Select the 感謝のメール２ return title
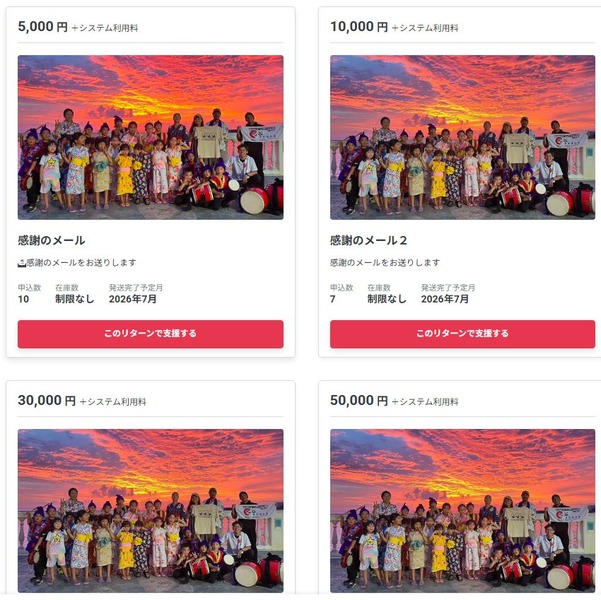Image resolution: width=601 pixels, height=600 pixels. click(368, 240)
